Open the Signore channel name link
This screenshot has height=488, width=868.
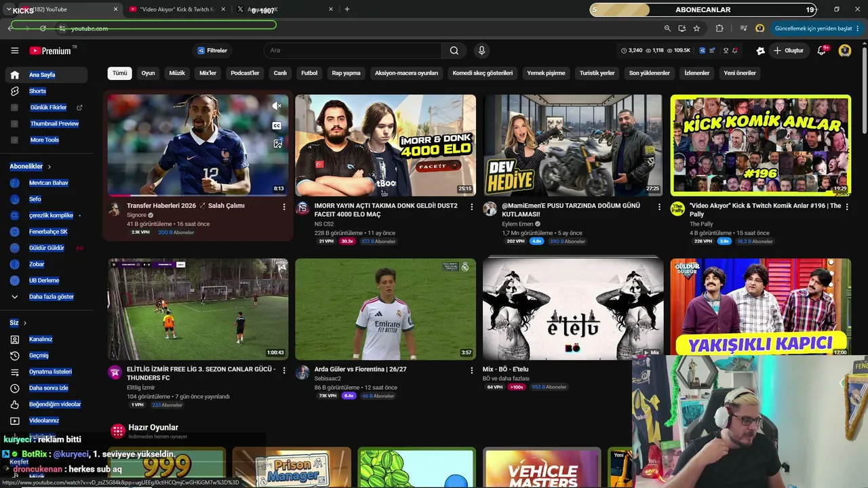coord(137,215)
